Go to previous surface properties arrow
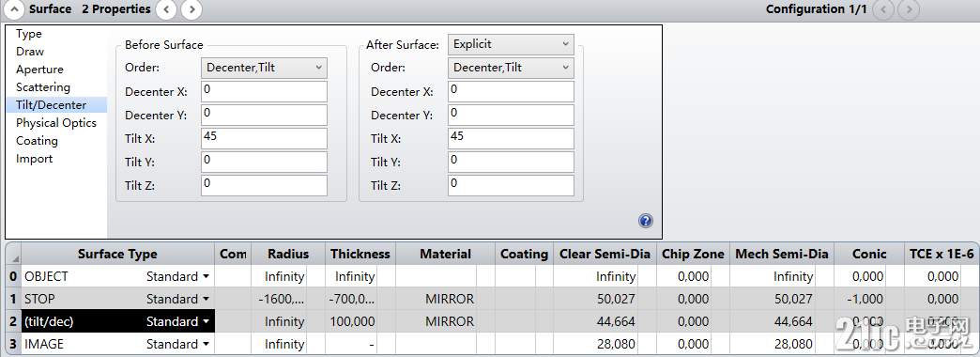This screenshot has width=980, height=357. 165,9
